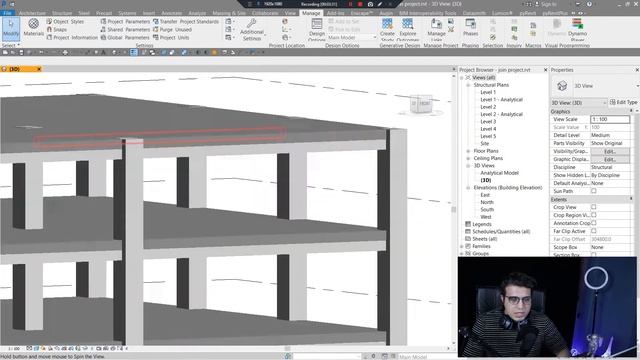Open Manage Links

(x=436, y=29)
